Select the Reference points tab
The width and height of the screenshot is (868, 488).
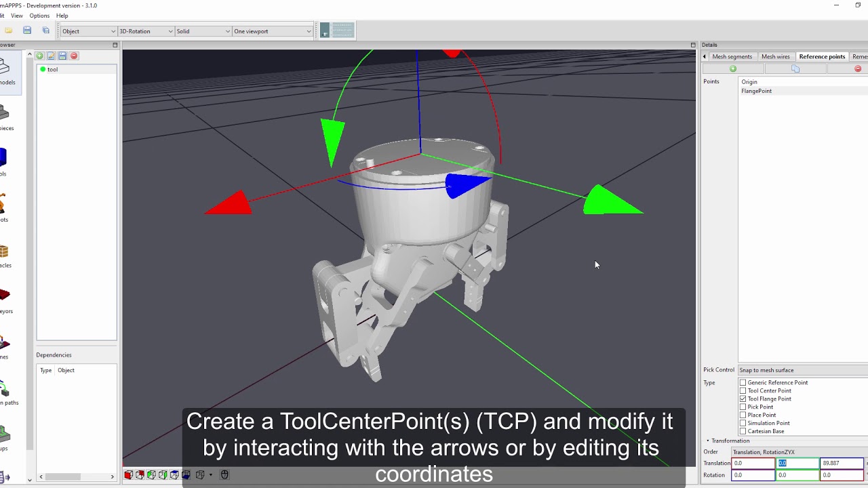coord(822,57)
